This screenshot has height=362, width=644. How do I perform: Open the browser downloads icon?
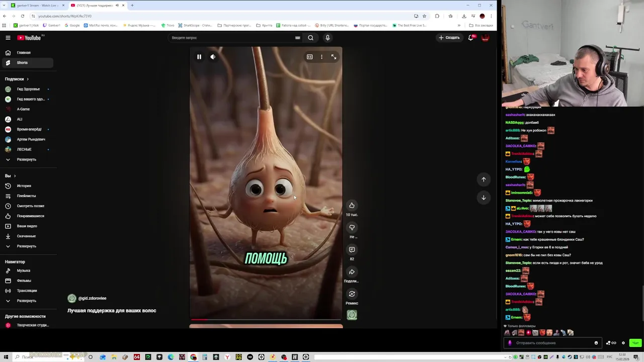tap(464, 16)
